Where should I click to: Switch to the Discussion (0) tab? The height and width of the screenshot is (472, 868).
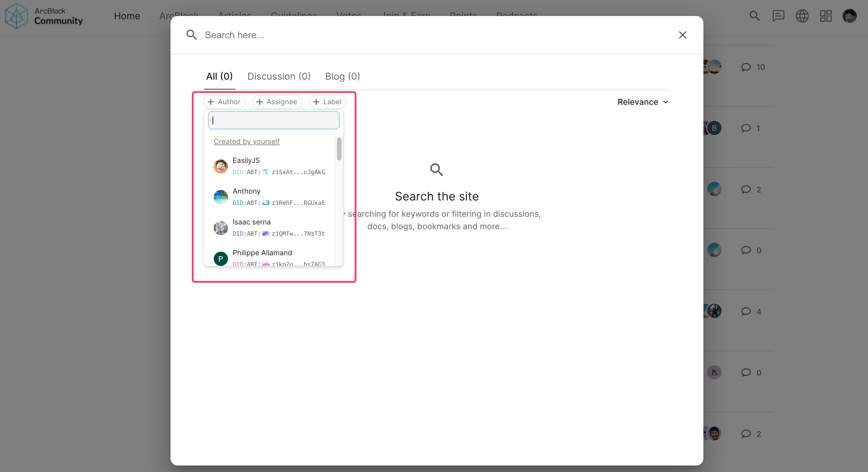click(279, 76)
